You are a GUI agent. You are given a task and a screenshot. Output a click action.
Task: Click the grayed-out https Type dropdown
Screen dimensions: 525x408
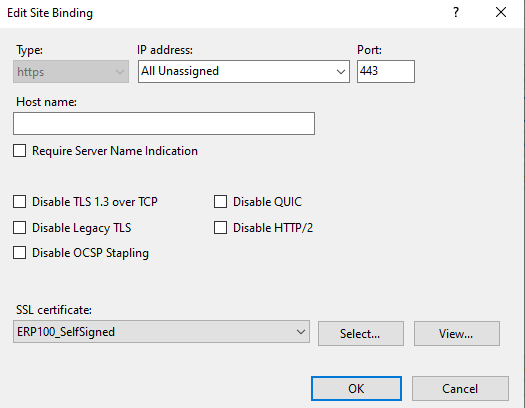click(x=71, y=72)
